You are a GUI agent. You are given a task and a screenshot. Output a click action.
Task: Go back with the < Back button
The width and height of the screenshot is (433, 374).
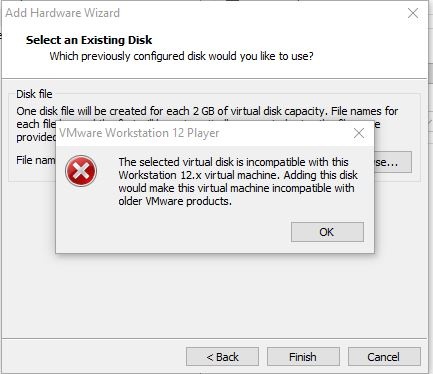(x=222, y=357)
